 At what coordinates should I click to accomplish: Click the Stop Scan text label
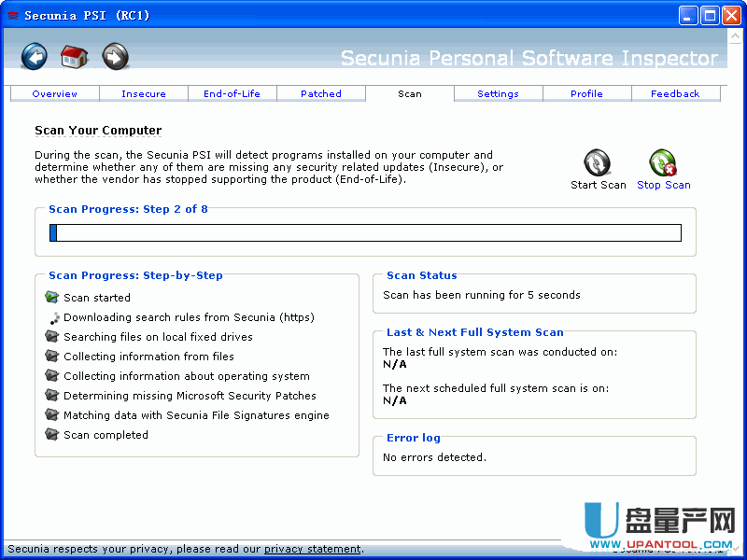(664, 185)
